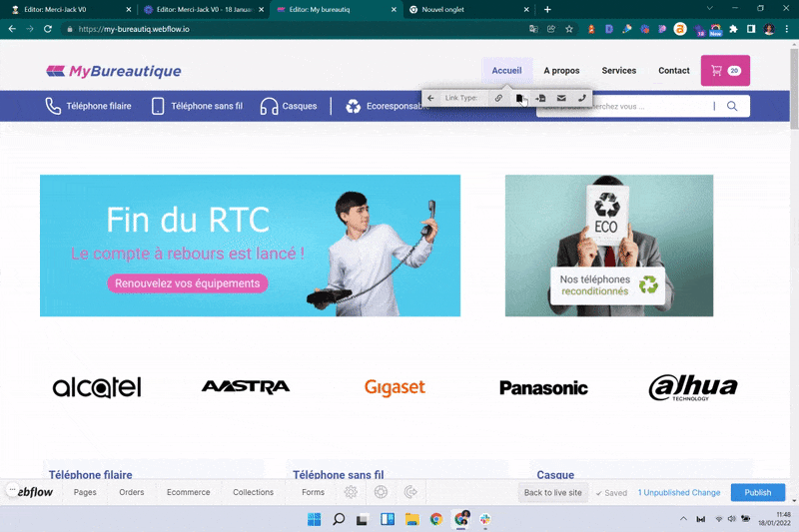799x532 pixels.
Task: Click the browser reload icon
Action: click(x=47, y=29)
